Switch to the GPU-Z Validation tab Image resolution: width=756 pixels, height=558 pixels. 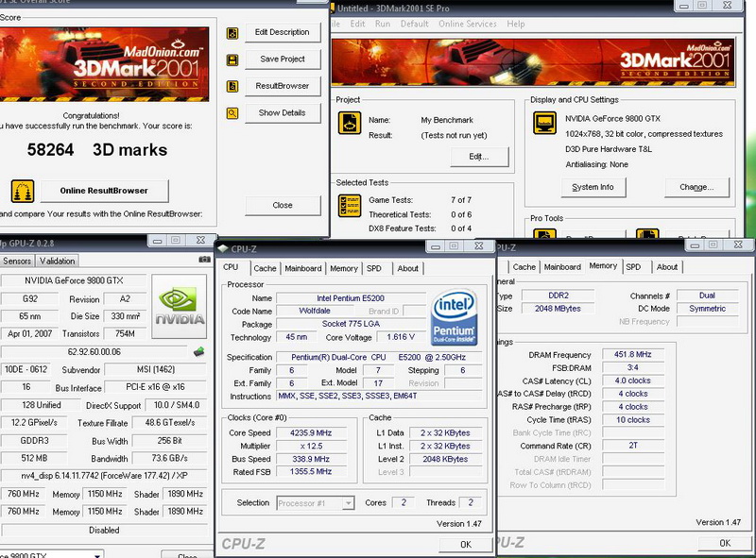[x=57, y=262]
